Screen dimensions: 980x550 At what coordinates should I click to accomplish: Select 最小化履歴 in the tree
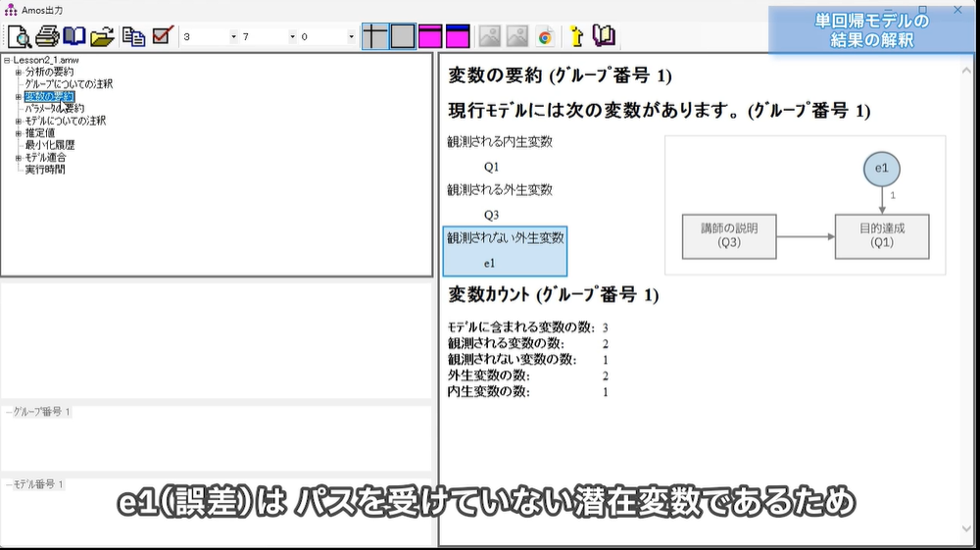(49, 145)
